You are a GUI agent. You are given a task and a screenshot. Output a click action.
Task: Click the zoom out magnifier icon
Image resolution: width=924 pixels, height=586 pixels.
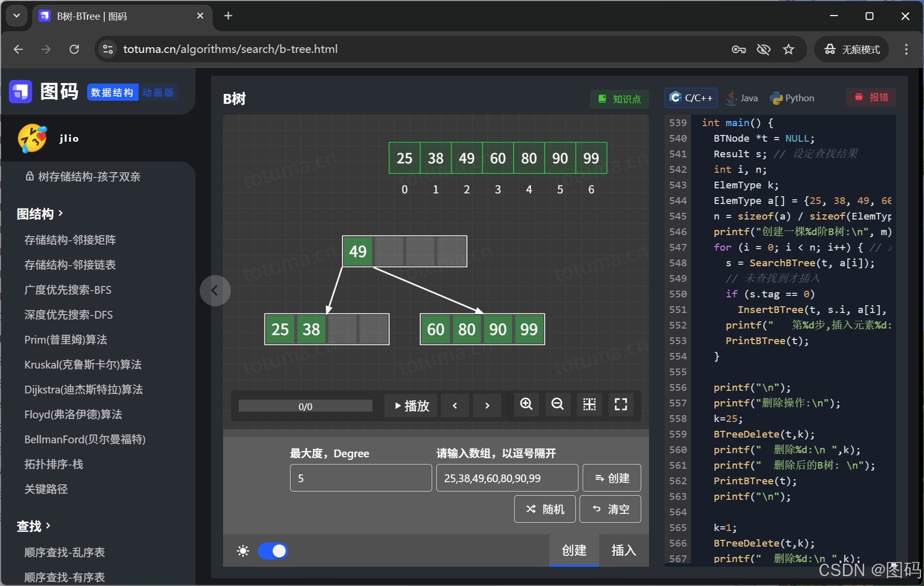pyautogui.click(x=558, y=404)
